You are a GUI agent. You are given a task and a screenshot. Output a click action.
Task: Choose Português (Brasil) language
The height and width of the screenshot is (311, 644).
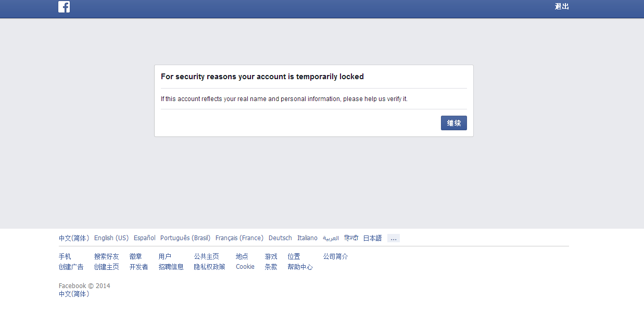click(185, 238)
